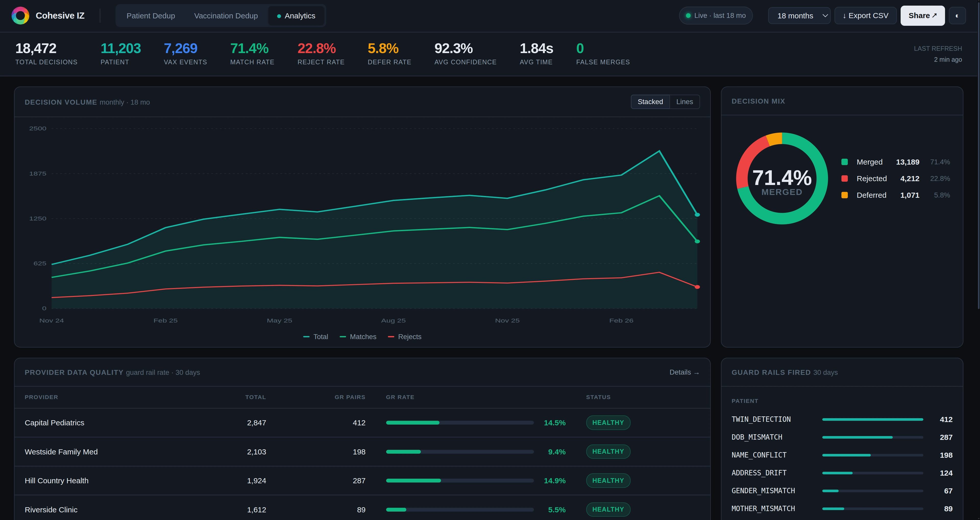Image resolution: width=980 pixels, height=520 pixels.
Task: Toggle the Rejects series in chart legend
Action: point(405,337)
